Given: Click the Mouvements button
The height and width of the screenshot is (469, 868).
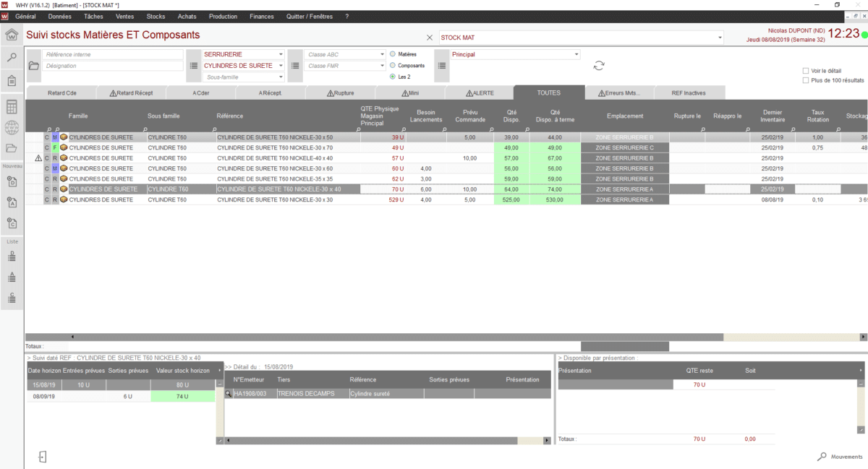Looking at the screenshot, I should [x=840, y=457].
